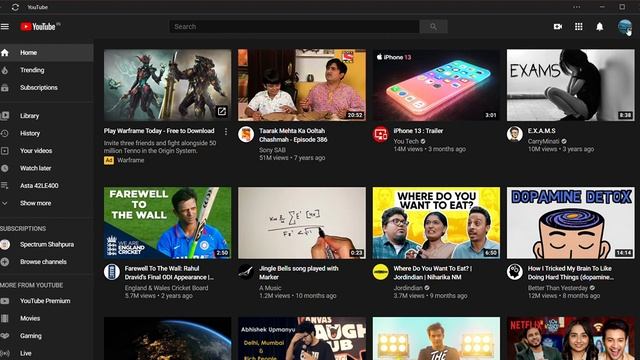Open the notifications bell
The height and width of the screenshot is (360, 640).
[x=599, y=27]
